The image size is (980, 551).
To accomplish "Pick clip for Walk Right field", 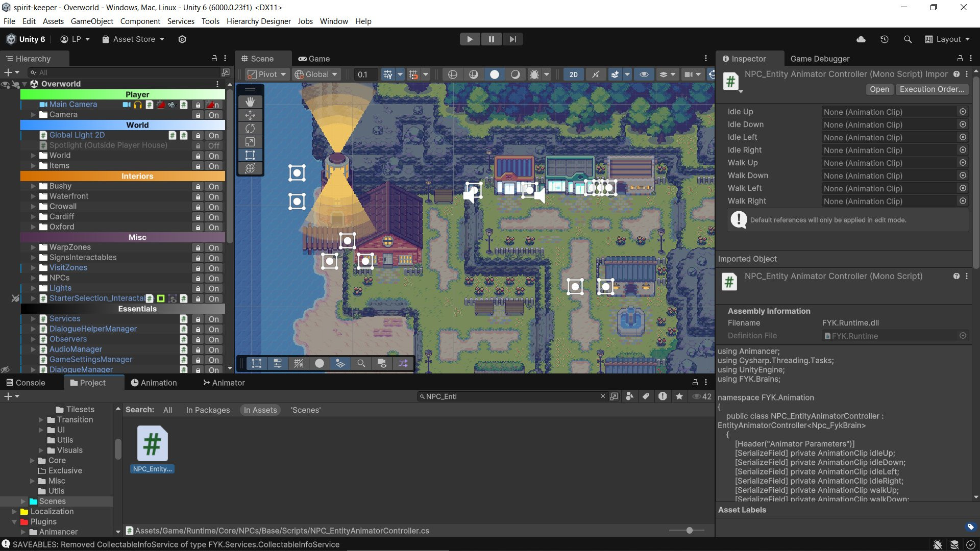I will coord(963,201).
